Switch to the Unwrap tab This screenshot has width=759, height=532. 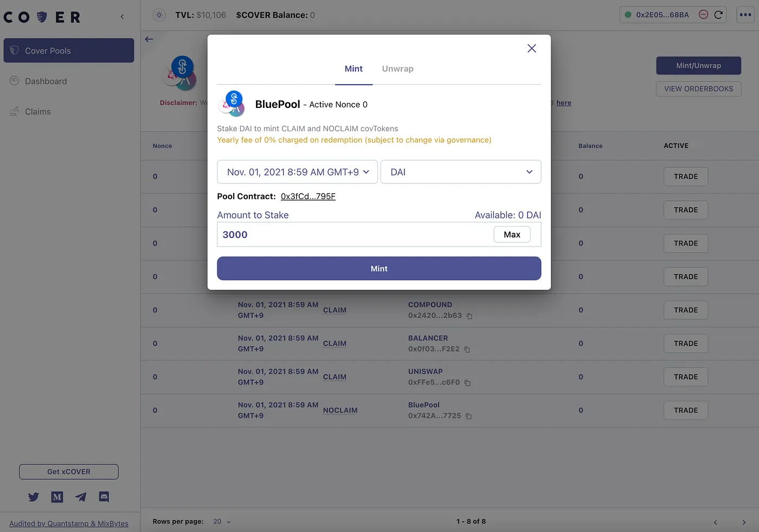[x=397, y=69]
